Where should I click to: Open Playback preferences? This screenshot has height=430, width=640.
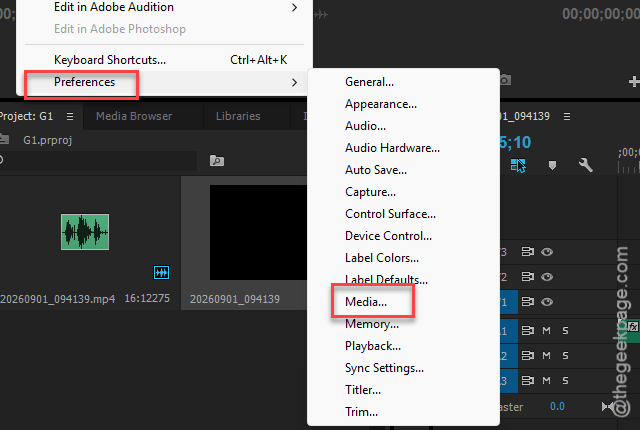pyautogui.click(x=373, y=346)
